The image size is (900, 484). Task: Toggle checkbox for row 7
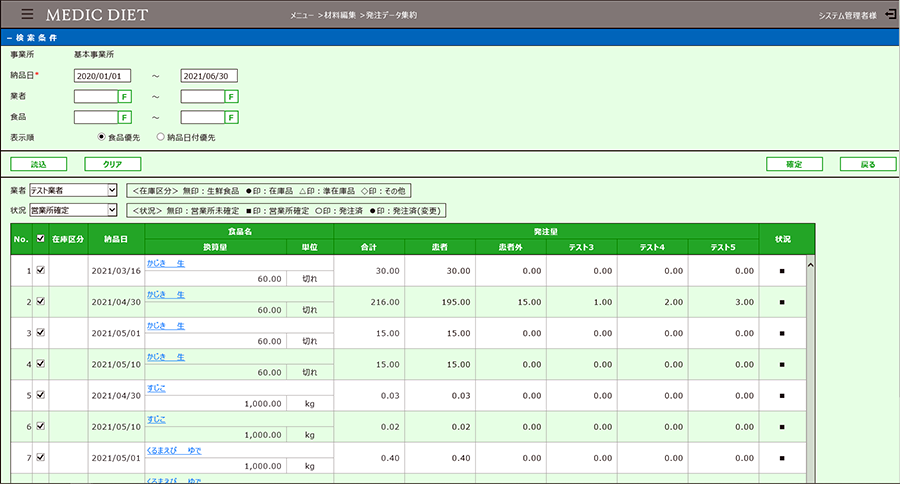coord(40,457)
